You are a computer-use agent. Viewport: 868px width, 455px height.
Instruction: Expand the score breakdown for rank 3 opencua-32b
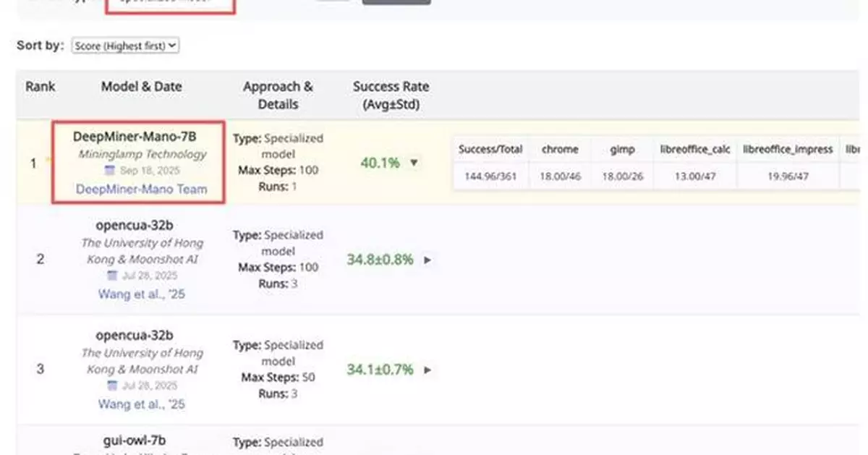pos(428,370)
